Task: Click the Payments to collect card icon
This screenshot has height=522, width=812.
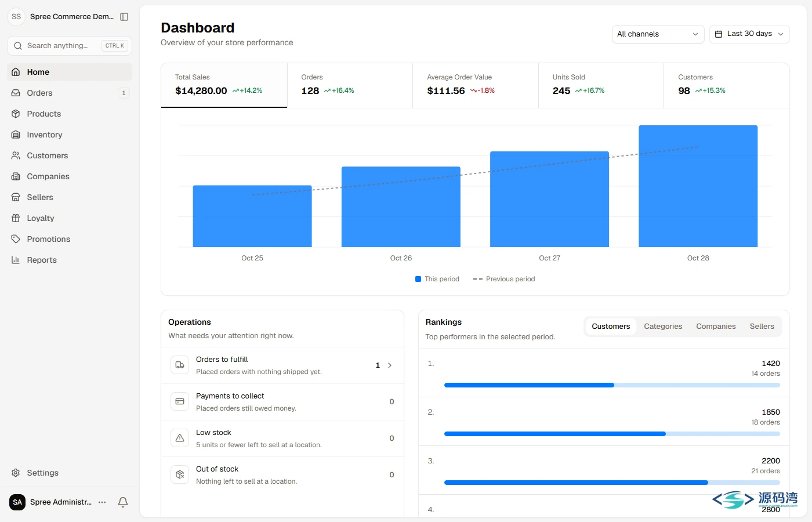Action: point(180,401)
